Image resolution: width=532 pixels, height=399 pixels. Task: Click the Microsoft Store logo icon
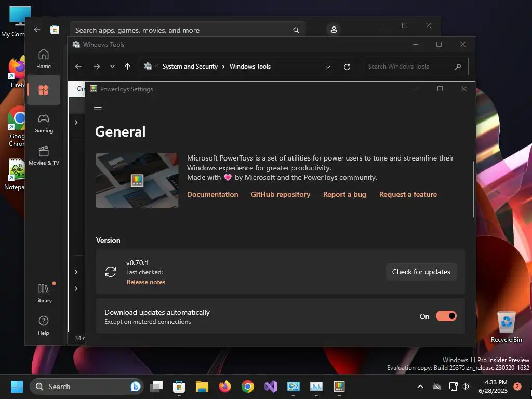55,30
